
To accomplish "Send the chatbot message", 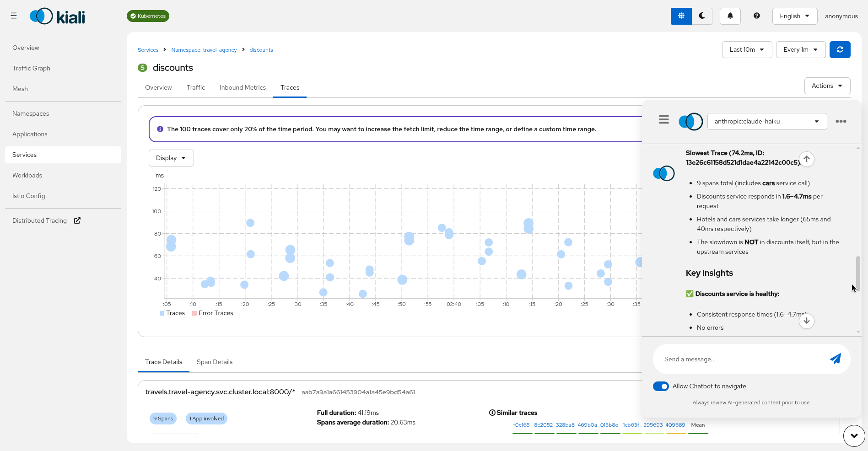I will click(836, 359).
